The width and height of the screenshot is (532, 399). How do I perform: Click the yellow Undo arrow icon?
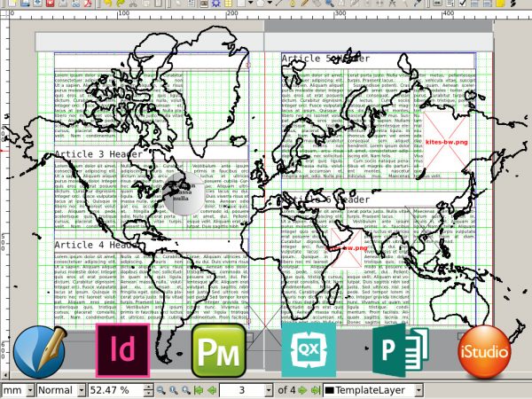(x=108, y=3)
